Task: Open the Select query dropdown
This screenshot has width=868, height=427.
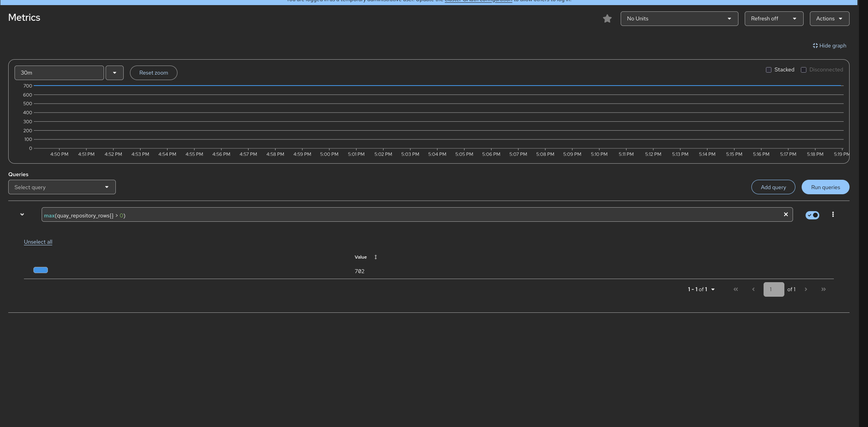Action: [62, 187]
